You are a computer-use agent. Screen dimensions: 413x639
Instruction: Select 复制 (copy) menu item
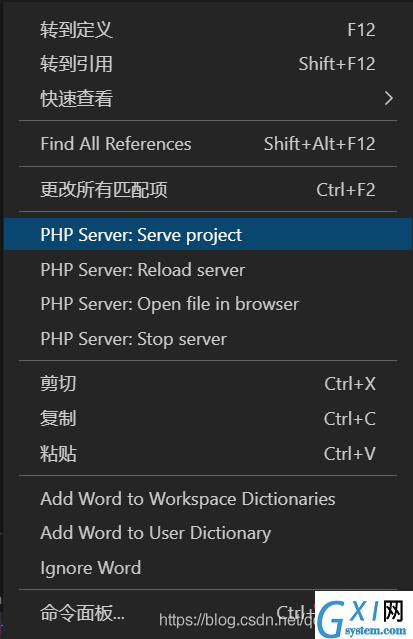[x=208, y=419]
